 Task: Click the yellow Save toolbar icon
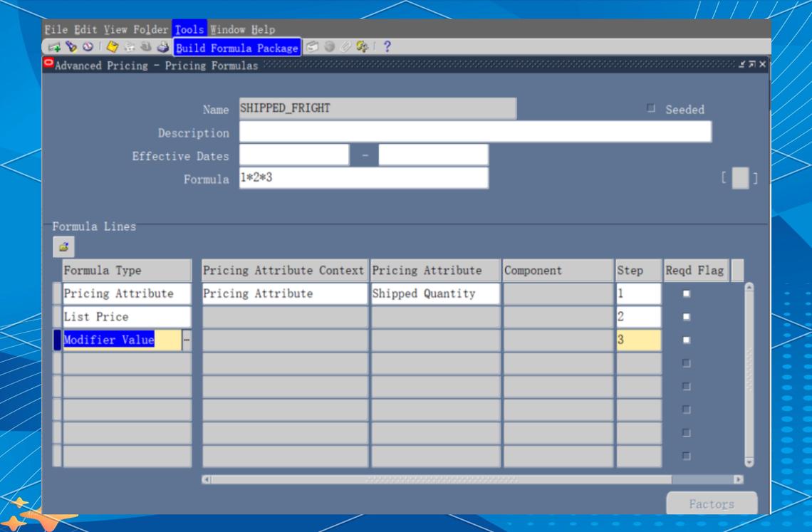113,48
